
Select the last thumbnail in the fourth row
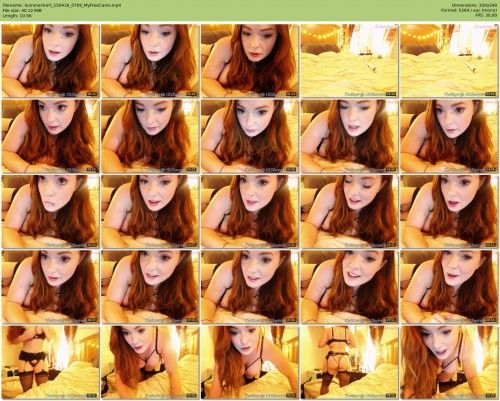449,287
